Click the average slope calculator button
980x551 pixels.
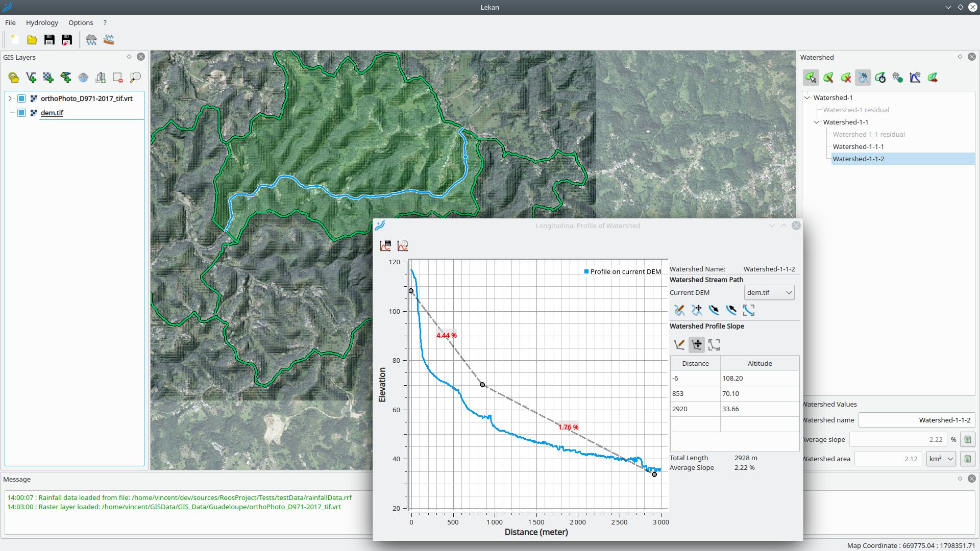967,439
